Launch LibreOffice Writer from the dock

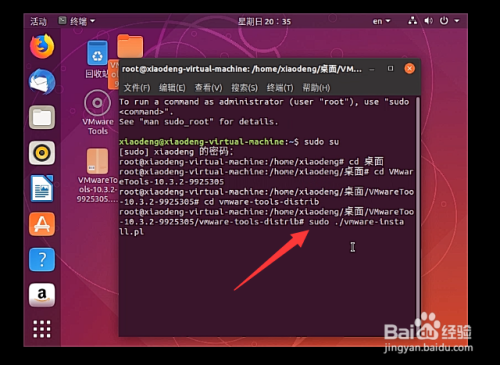42,189
